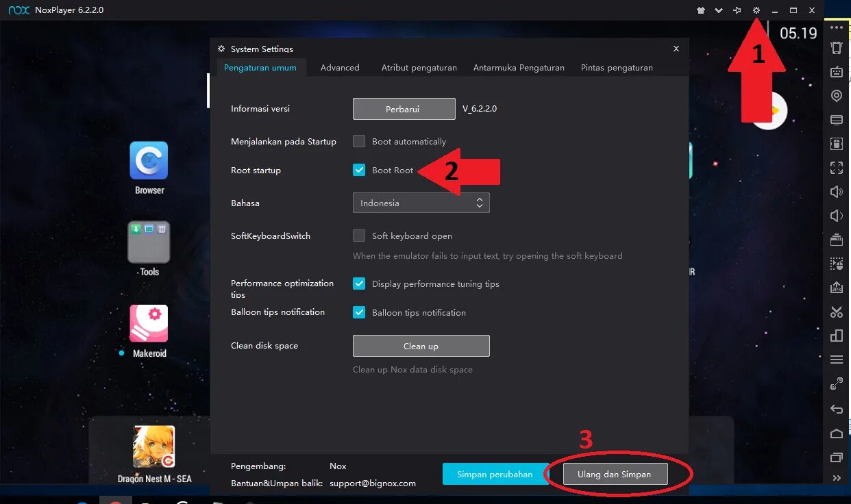Open keyboard control mapping icon in sidebar
The height and width of the screenshot is (504, 851).
[x=837, y=72]
